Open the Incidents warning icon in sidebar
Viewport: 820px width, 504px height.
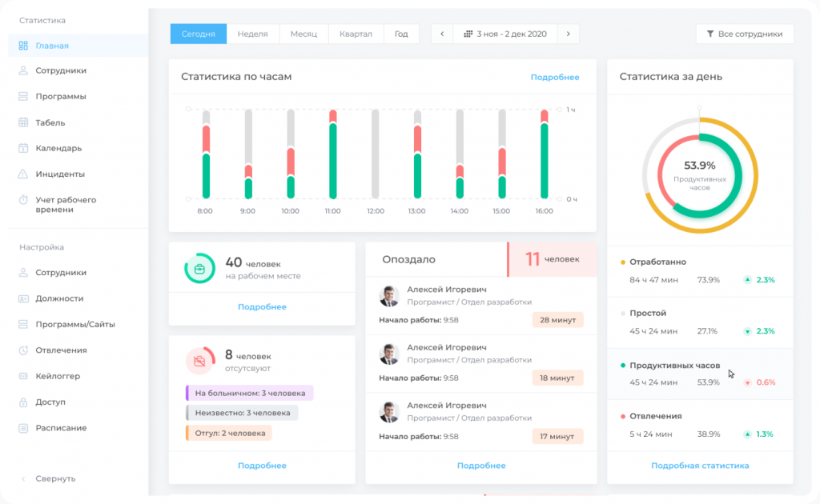[24, 174]
